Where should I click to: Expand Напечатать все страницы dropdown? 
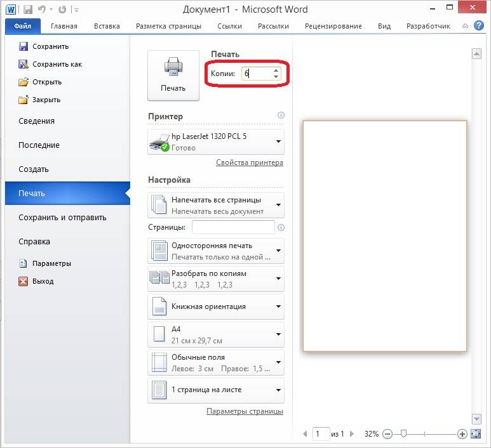tap(216, 205)
